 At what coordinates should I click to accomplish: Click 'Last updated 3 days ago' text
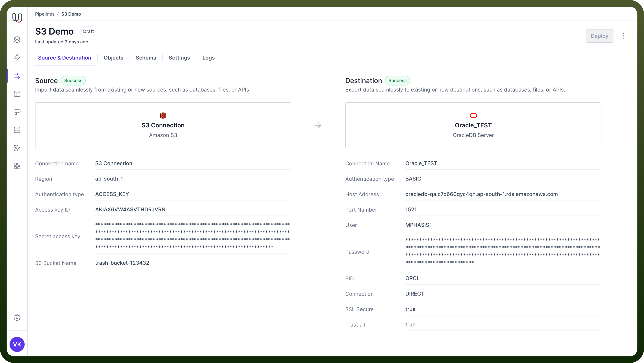point(61,42)
